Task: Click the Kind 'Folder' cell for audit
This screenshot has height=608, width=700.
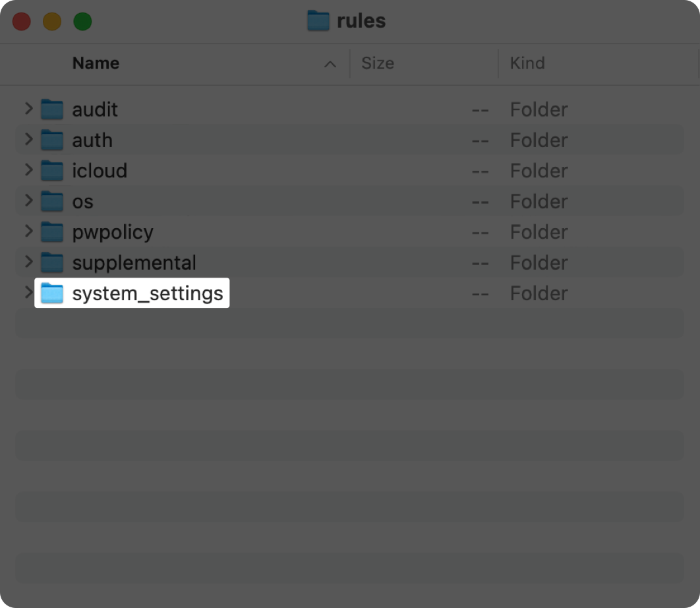Action: pos(539,110)
